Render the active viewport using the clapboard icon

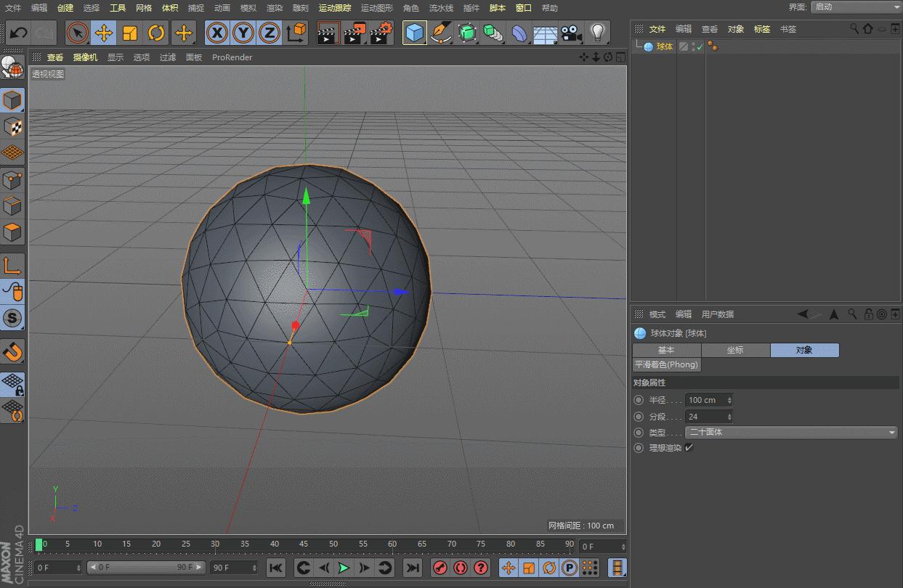coord(328,33)
